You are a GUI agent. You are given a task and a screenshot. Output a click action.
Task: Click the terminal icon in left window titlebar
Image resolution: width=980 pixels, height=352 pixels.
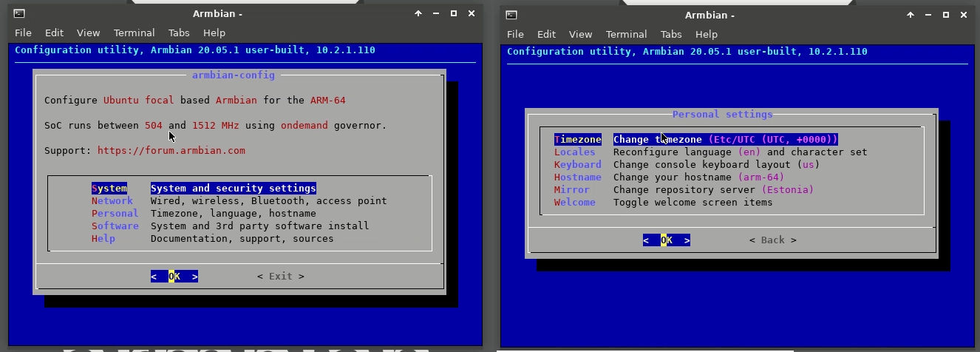click(x=20, y=13)
